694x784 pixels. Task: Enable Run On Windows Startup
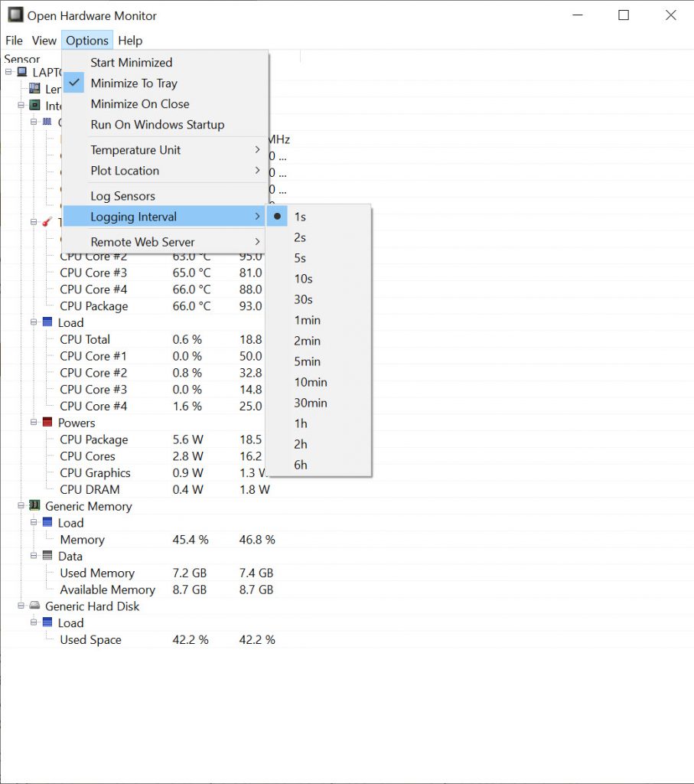[165, 125]
